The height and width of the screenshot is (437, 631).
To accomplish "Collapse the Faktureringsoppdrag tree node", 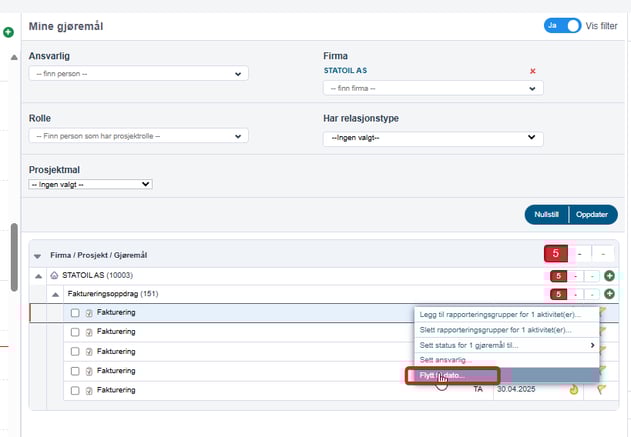I will tap(55, 294).
